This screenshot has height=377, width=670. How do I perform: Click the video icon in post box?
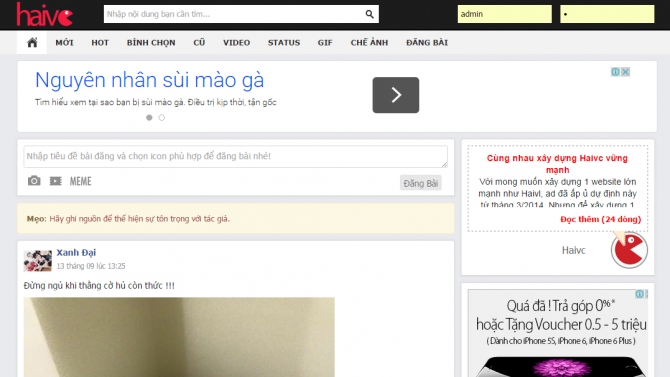(56, 181)
